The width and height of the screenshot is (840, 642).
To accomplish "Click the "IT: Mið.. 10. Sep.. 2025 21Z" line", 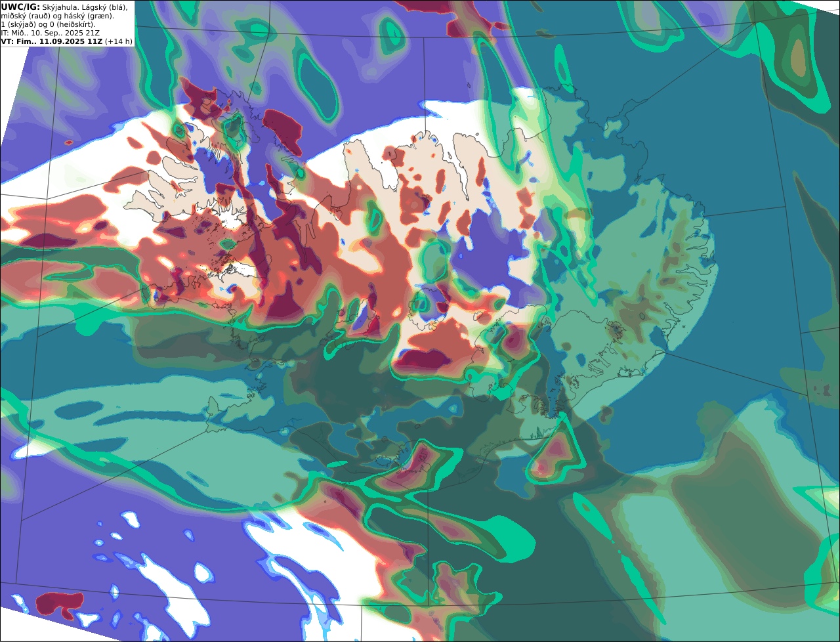I will [51, 33].
